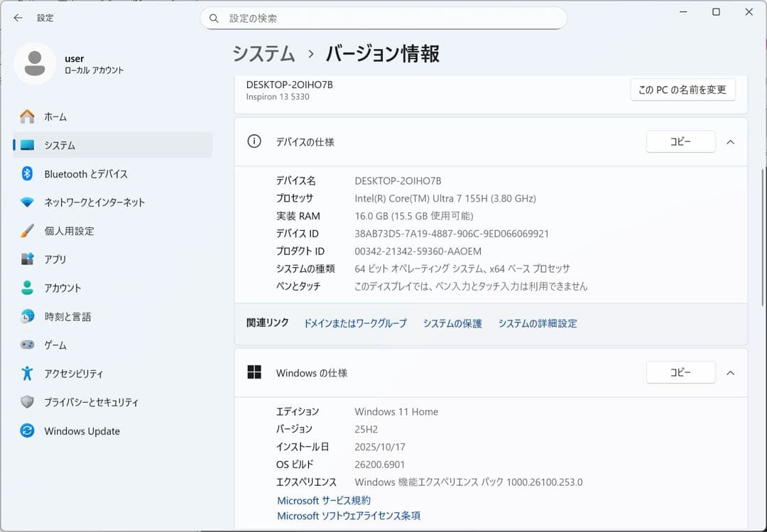Click the 設定の検索 search box
This screenshot has width=767, height=532.
point(383,18)
